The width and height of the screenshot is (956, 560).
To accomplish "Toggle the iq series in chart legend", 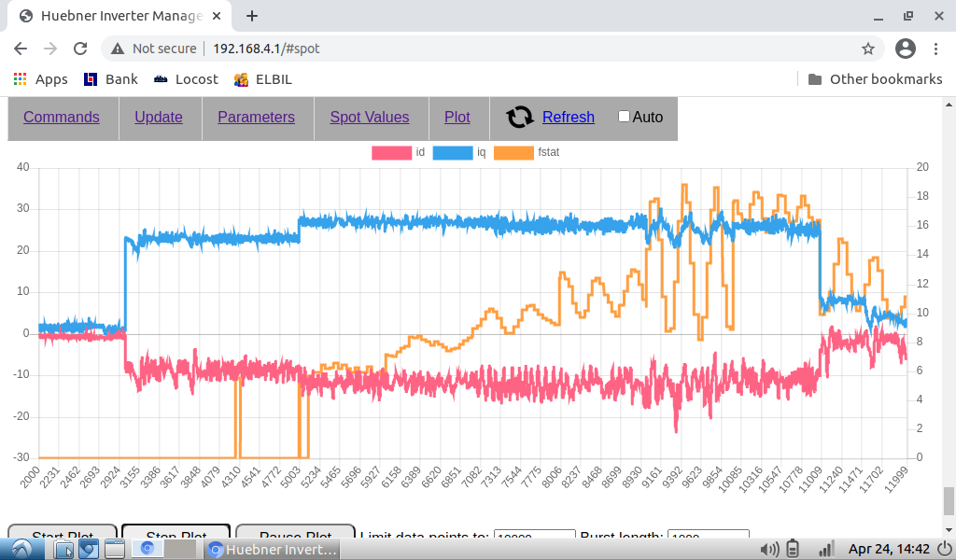I will [x=453, y=152].
